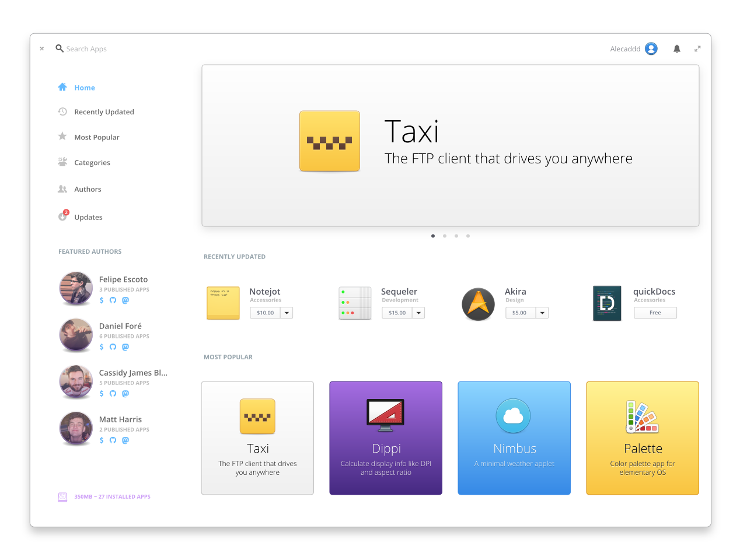Click the "Design" category under Akira
Image resolution: width=747 pixels, height=560 pixels.
515,300
